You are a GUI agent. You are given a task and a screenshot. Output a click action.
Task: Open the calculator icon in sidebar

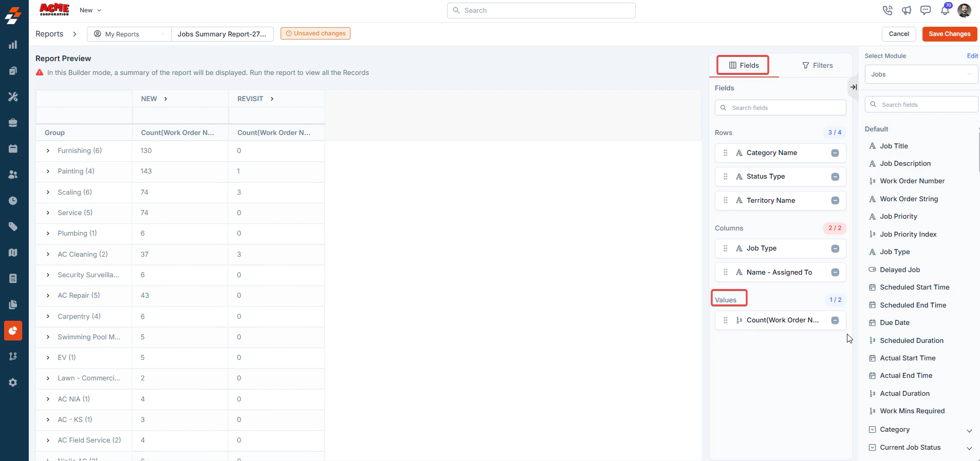13,278
